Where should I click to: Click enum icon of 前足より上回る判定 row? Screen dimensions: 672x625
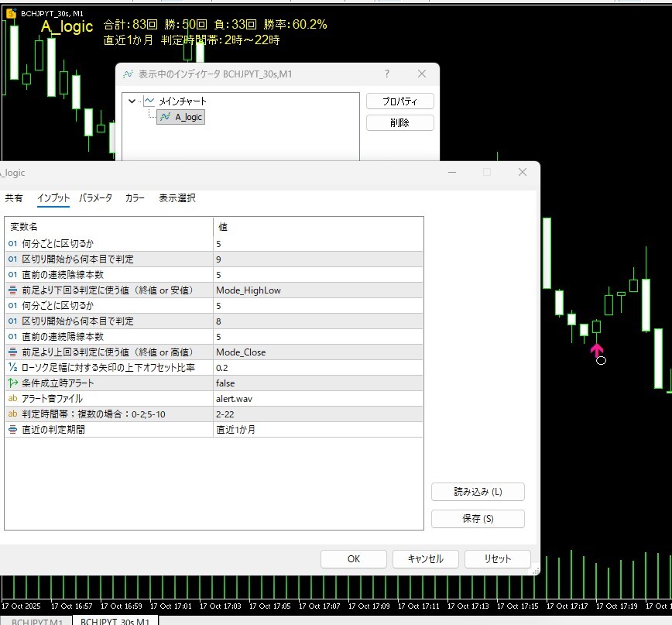pyautogui.click(x=13, y=352)
